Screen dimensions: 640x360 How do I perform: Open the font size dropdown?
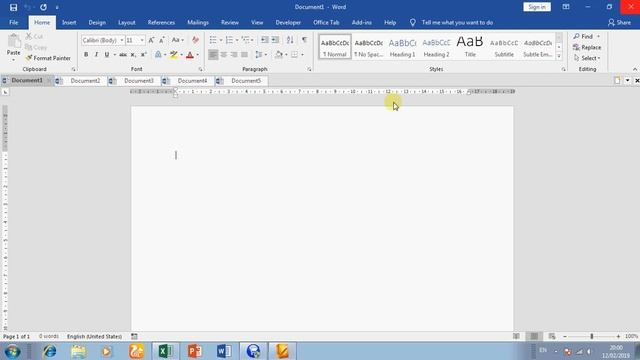tap(142, 40)
